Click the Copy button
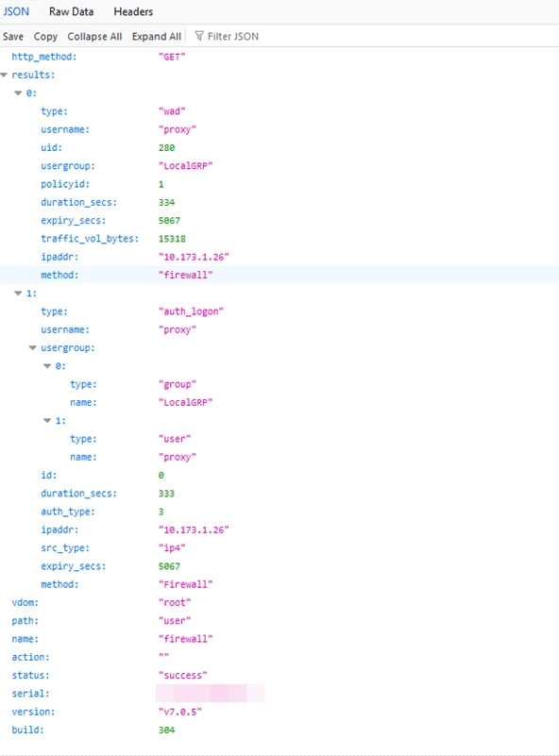 45,36
